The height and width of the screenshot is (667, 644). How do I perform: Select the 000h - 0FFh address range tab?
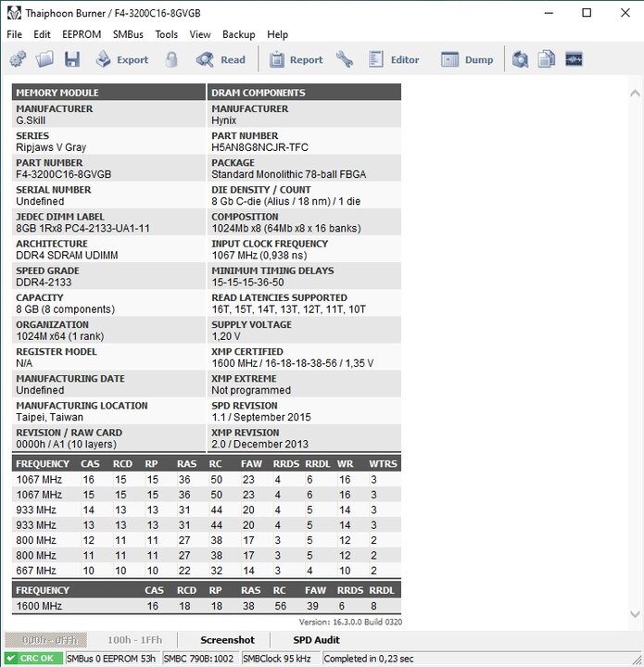(x=46, y=640)
